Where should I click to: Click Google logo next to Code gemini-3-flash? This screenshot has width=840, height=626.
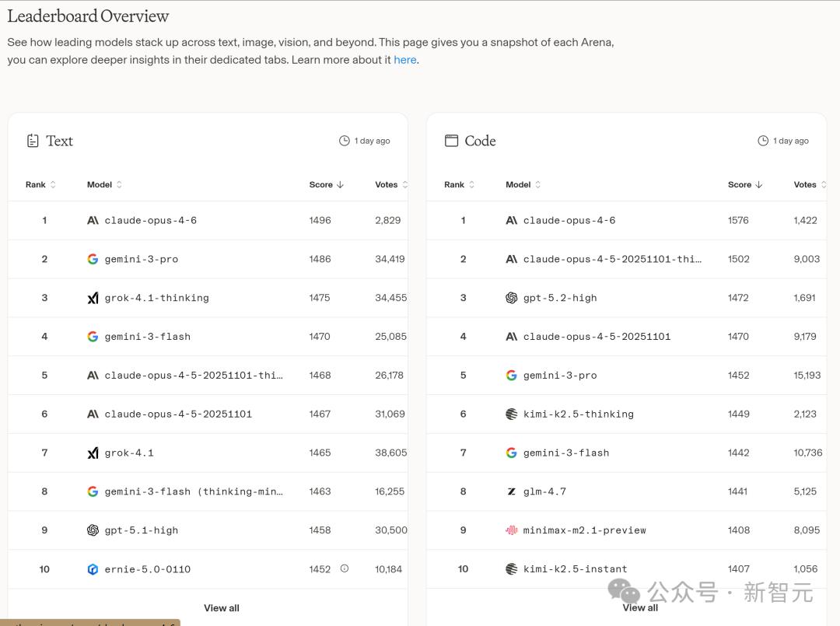point(512,453)
